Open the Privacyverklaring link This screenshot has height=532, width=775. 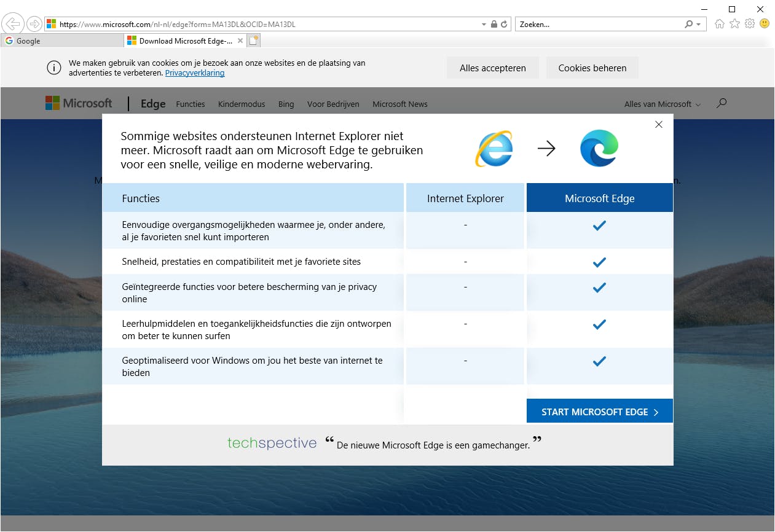pos(195,73)
